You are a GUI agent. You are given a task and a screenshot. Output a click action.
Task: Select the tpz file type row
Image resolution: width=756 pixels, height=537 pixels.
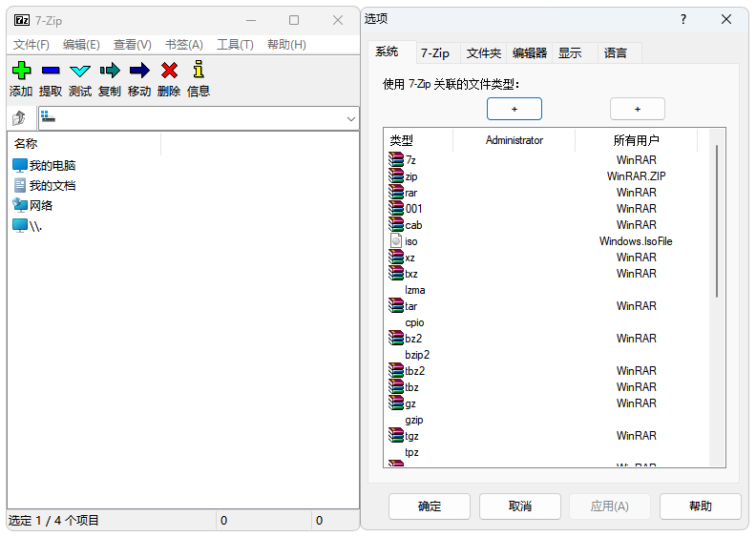[547, 452]
